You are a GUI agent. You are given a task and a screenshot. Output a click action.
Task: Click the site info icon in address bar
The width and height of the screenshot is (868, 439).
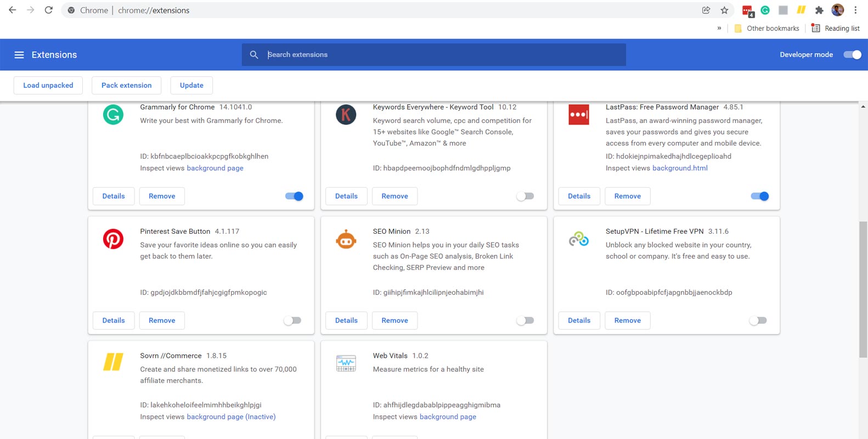[x=71, y=10]
